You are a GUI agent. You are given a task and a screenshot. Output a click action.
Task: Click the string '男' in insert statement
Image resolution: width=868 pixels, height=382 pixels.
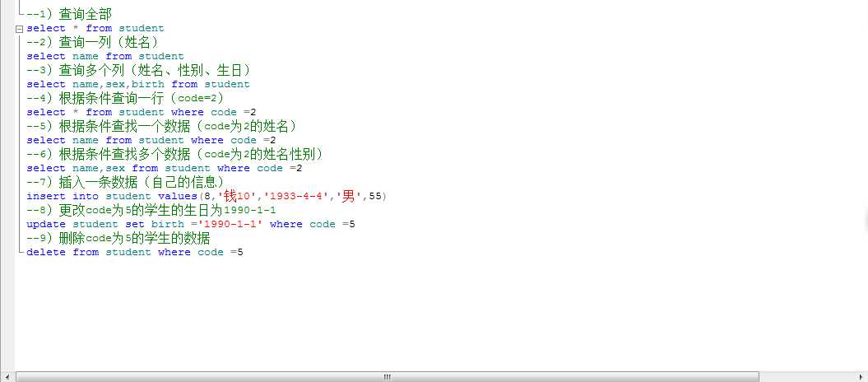(x=350, y=197)
